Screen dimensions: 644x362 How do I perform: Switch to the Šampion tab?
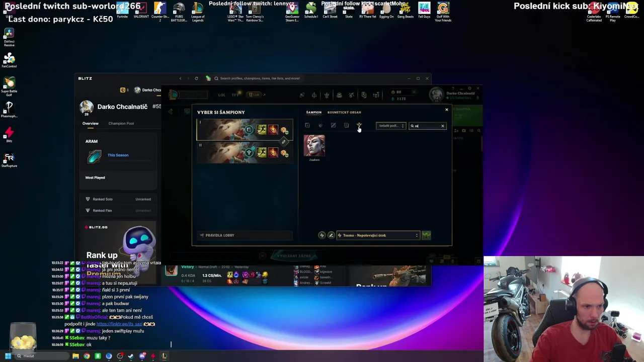313,112
